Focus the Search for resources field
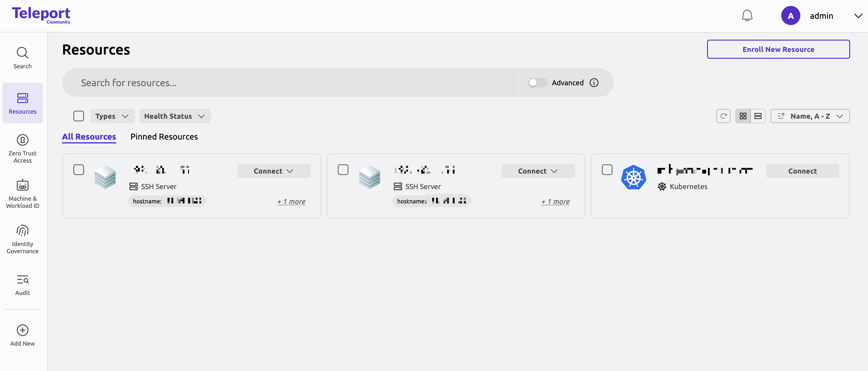This screenshot has height=371, width=868. pos(287,83)
